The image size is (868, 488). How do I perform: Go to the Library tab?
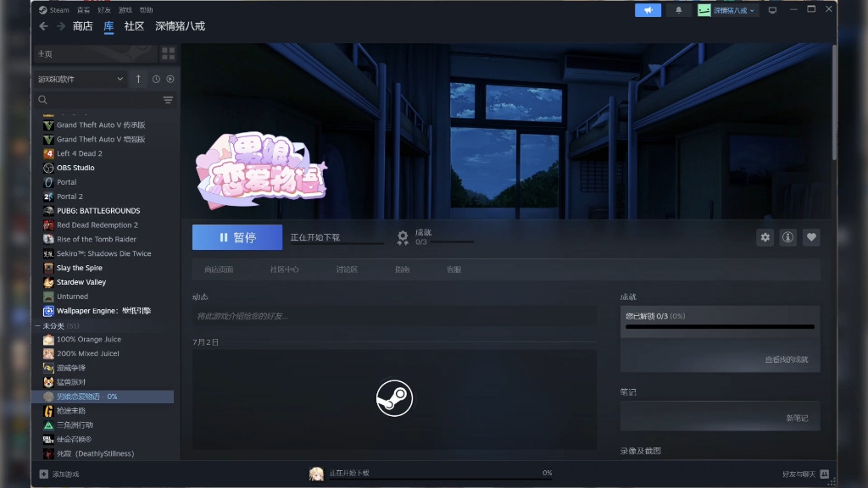click(108, 26)
